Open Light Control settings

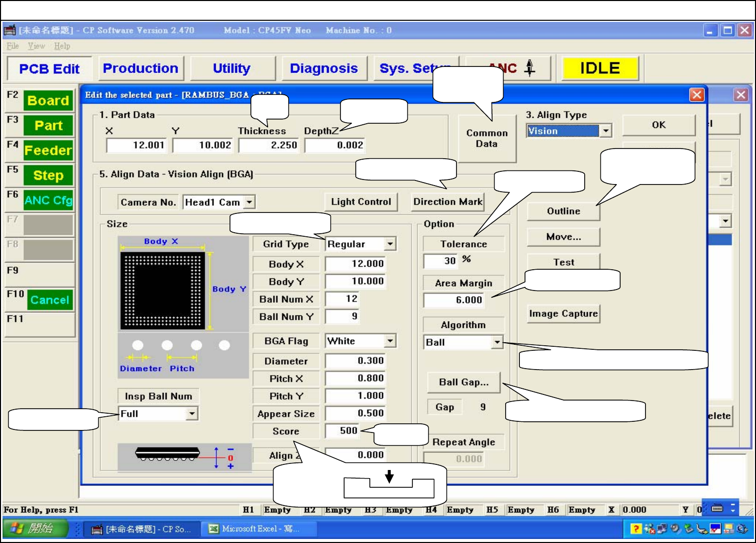pyautogui.click(x=361, y=202)
